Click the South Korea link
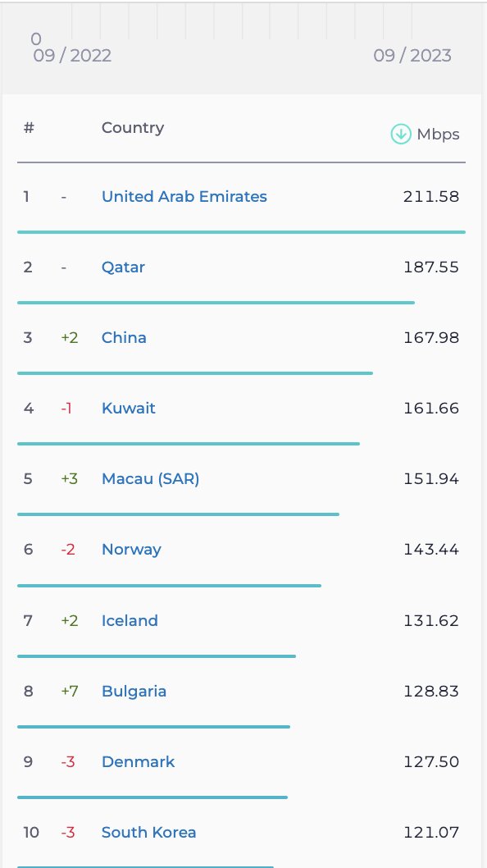Screen dimensions: 487x868 [x=148, y=833]
